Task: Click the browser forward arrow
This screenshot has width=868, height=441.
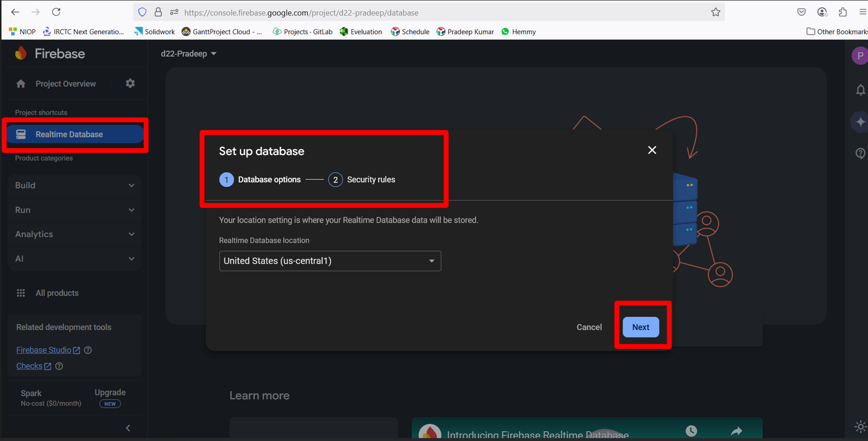Action: 35,12
